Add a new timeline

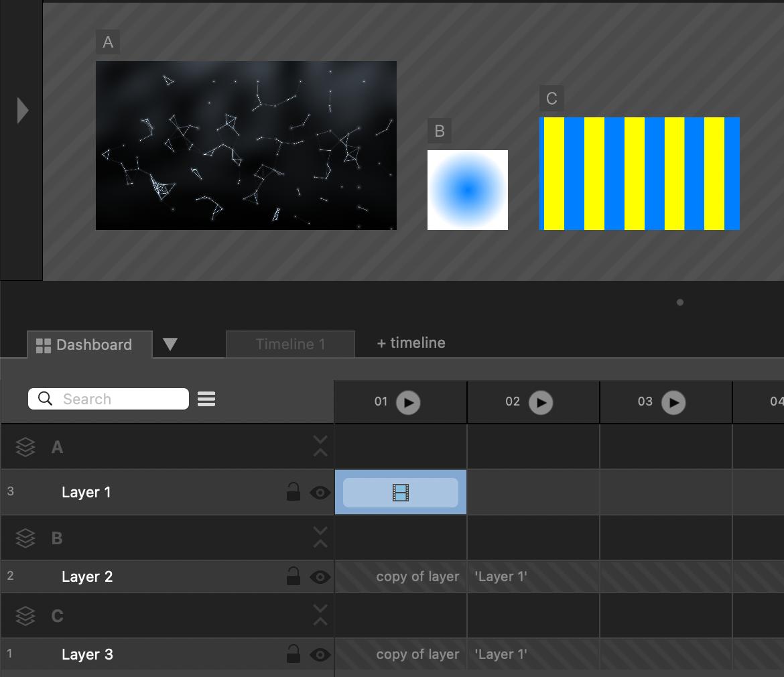coord(411,343)
